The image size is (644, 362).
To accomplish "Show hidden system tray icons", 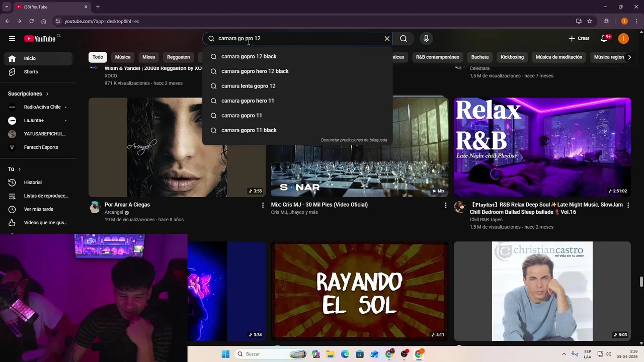I will pyautogui.click(x=564, y=354).
